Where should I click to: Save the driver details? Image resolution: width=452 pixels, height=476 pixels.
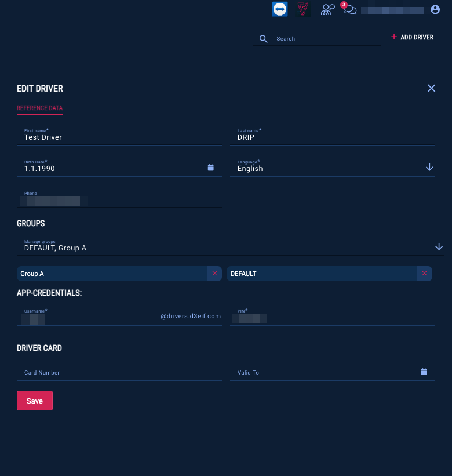[35, 401]
